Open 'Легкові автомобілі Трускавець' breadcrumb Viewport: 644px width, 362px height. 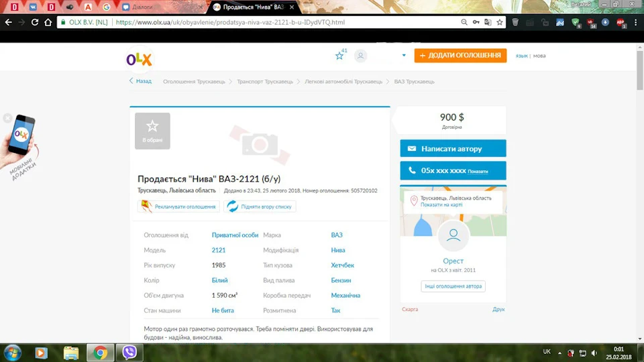(x=343, y=82)
